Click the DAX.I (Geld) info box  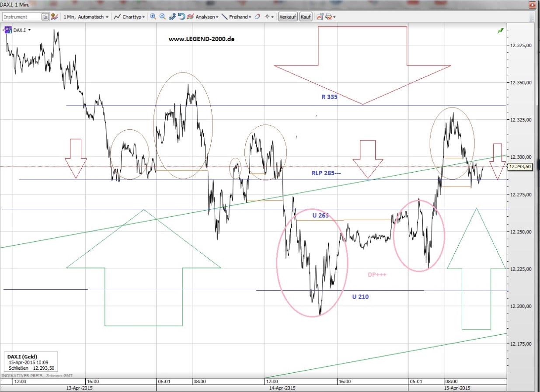[x=31, y=362]
